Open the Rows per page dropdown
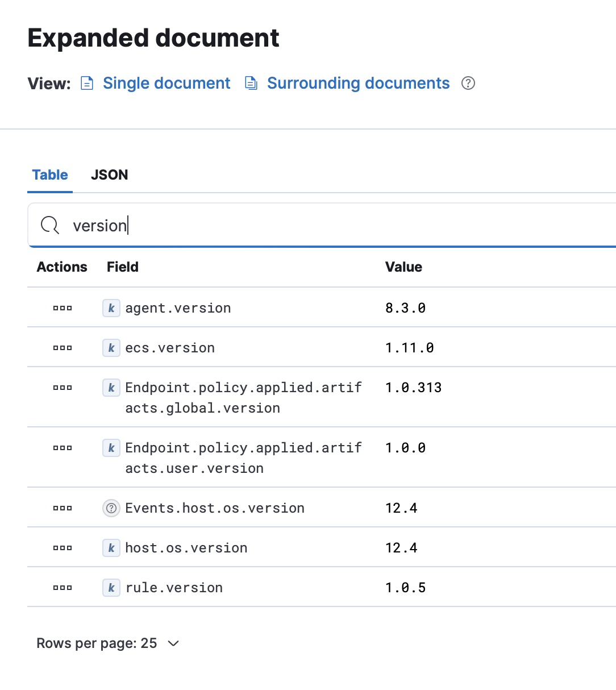This screenshot has width=616, height=690. 108,643
